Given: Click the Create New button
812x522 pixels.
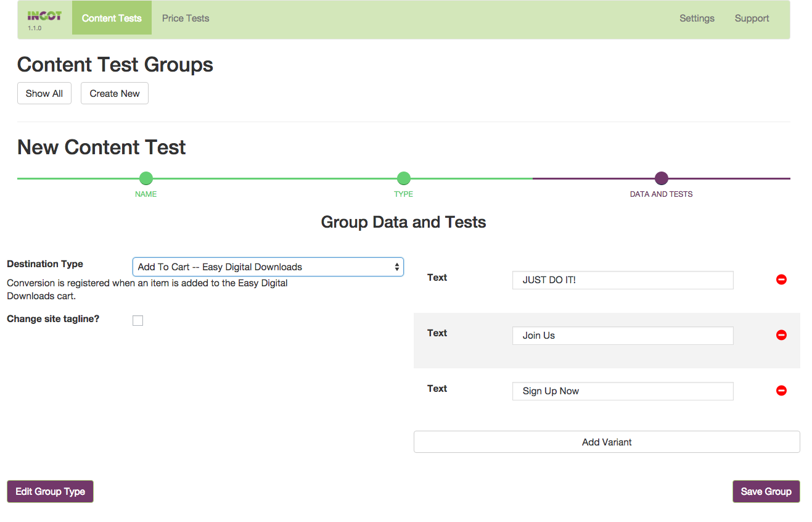Looking at the screenshot, I should (x=115, y=93).
